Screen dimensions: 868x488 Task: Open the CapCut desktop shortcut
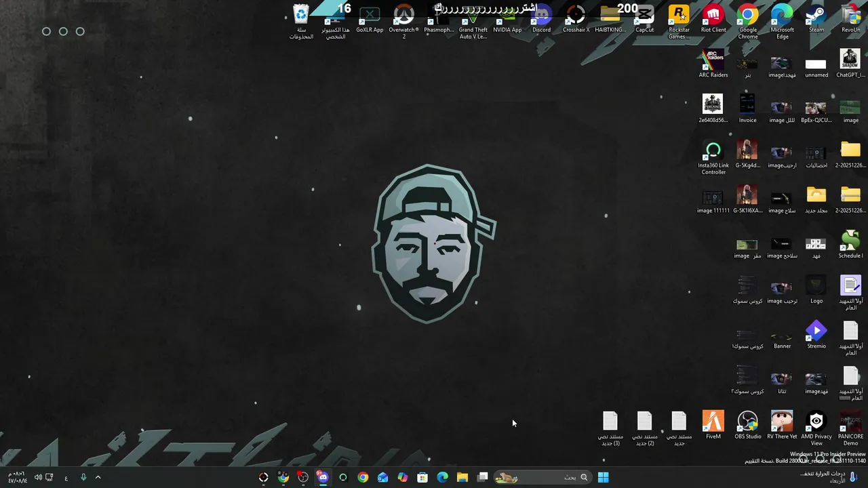point(644,20)
